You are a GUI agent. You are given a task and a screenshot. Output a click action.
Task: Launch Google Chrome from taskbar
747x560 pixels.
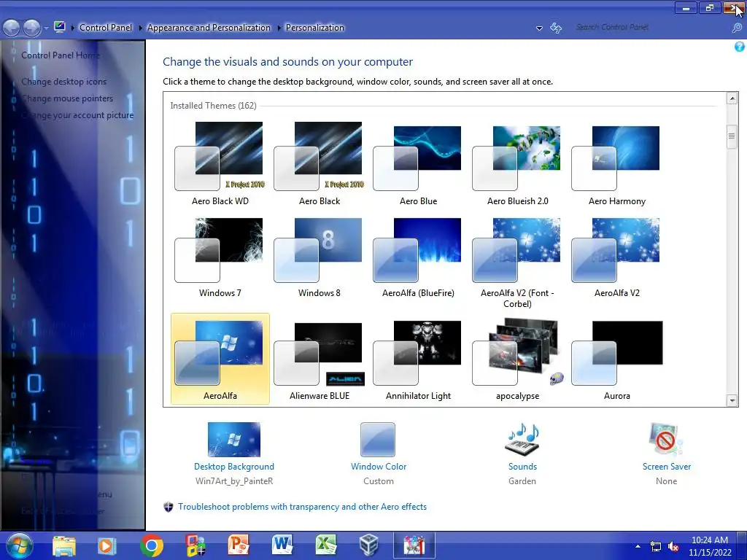pos(152,545)
